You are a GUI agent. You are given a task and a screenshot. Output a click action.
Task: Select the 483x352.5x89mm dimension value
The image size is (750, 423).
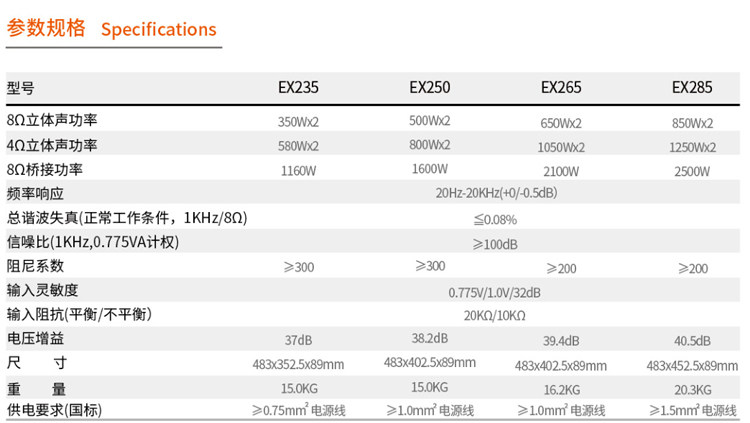coord(298,365)
